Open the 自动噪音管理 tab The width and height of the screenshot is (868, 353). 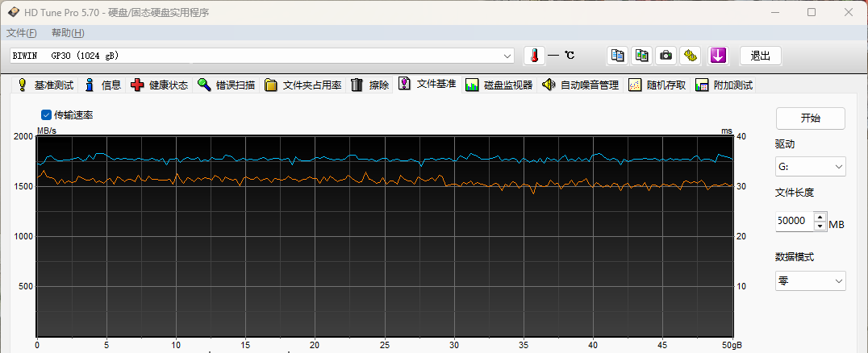(580, 85)
